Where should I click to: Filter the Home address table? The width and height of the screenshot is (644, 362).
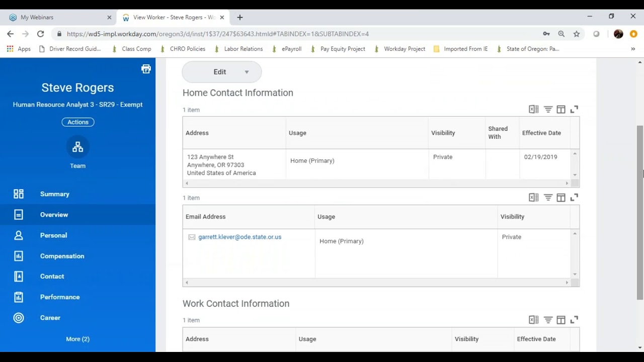[548, 109]
